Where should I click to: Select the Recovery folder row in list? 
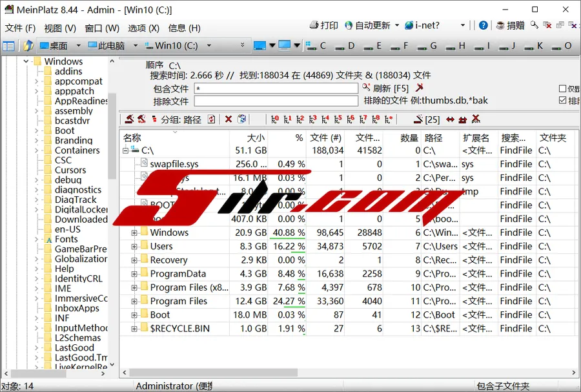tap(168, 260)
